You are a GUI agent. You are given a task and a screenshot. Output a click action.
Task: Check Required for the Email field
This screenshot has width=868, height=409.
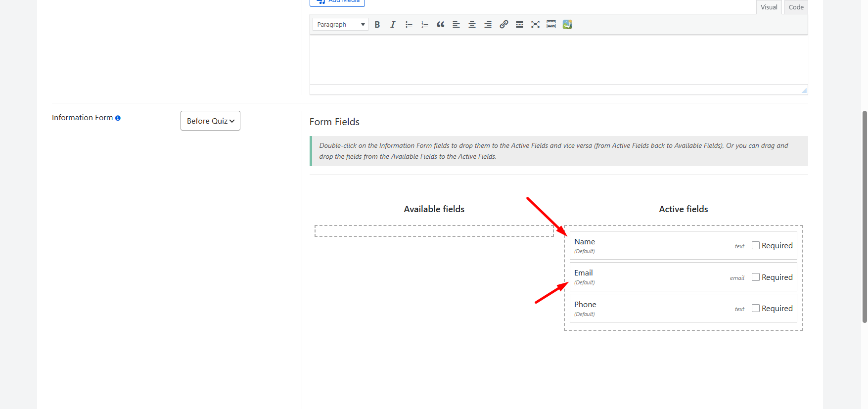(x=756, y=277)
